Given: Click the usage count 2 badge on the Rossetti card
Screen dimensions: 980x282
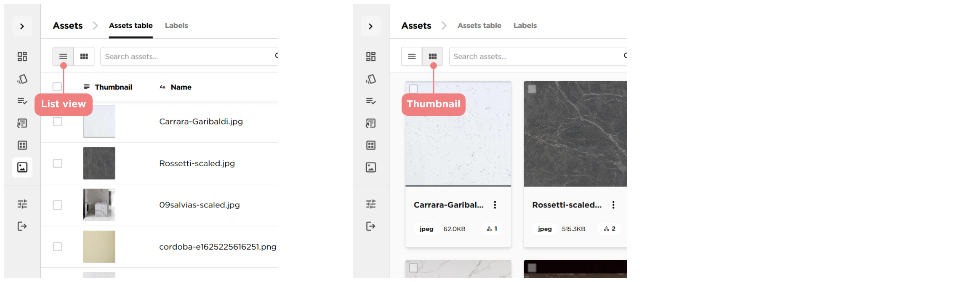Looking at the screenshot, I should 610,229.
